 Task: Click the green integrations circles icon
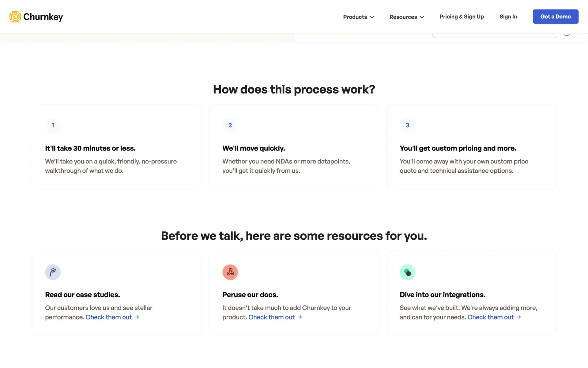(407, 272)
